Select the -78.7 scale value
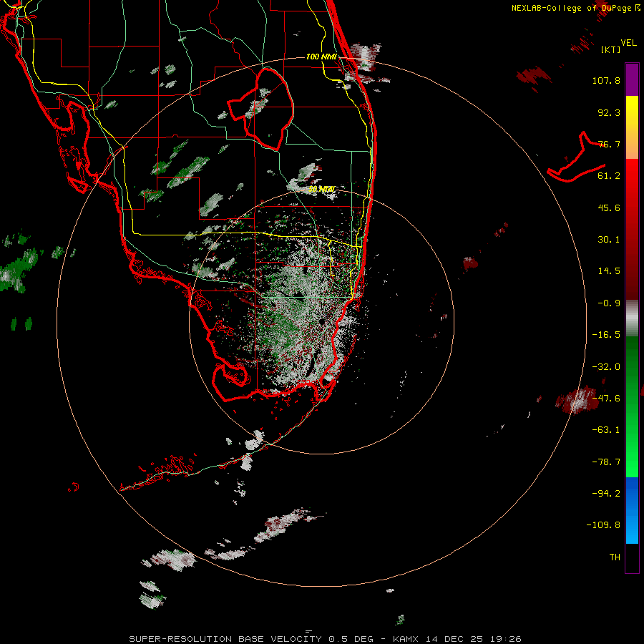This screenshot has height=644, width=644. [x=606, y=462]
